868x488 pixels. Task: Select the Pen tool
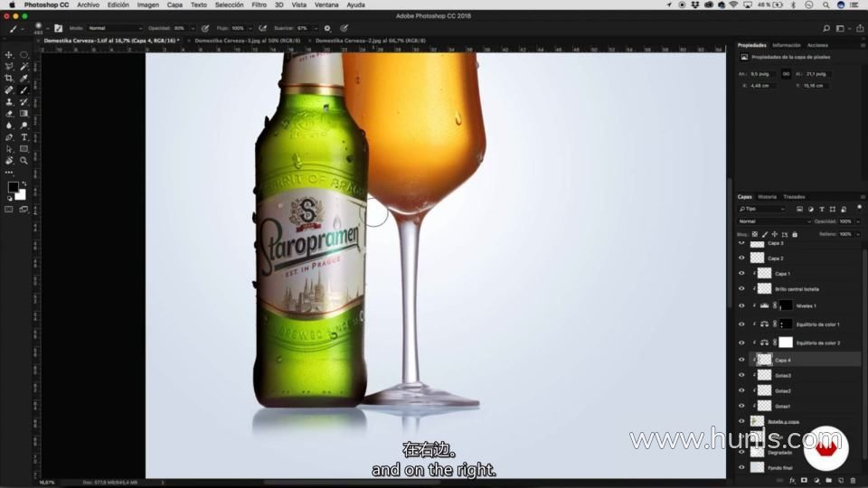[9, 137]
